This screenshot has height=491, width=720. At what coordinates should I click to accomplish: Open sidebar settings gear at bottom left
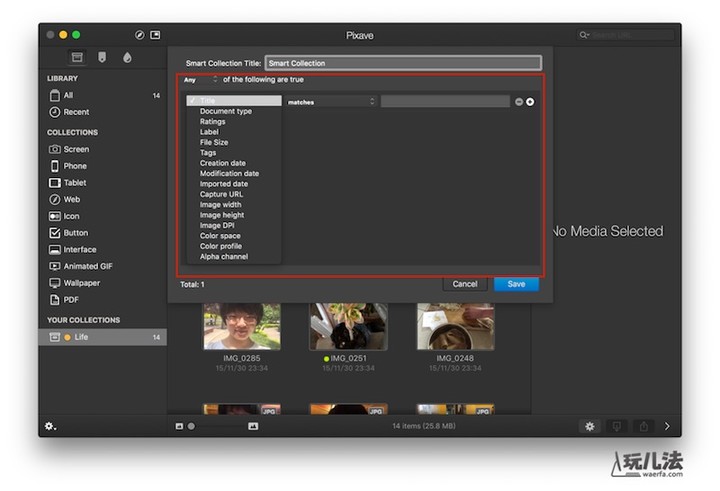pyautogui.click(x=50, y=426)
